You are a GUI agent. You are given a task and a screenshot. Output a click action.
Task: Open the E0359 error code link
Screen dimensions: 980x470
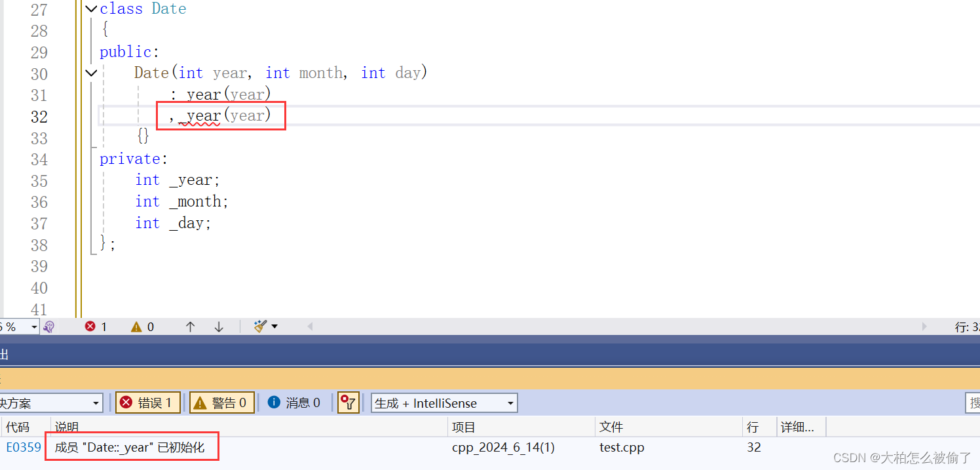[x=24, y=448]
